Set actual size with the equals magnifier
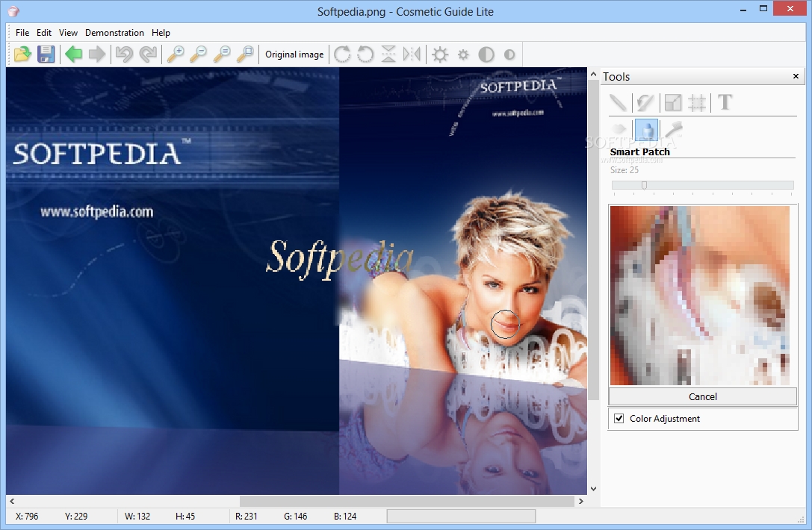Screen dimensions: 812x530 (x=222, y=54)
